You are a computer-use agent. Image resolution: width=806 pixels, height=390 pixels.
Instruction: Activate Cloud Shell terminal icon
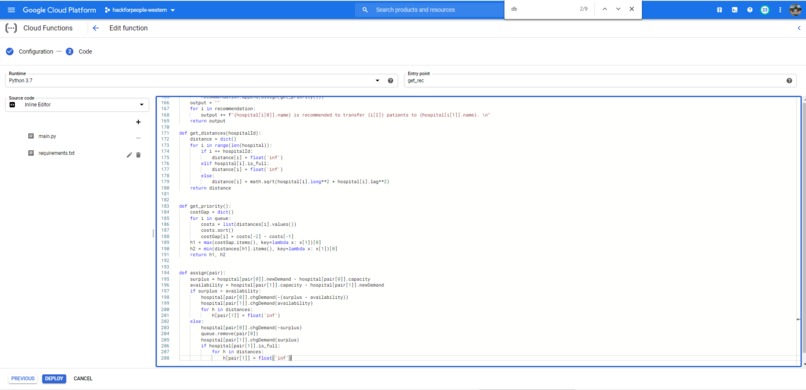pyautogui.click(x=735, y=10)
